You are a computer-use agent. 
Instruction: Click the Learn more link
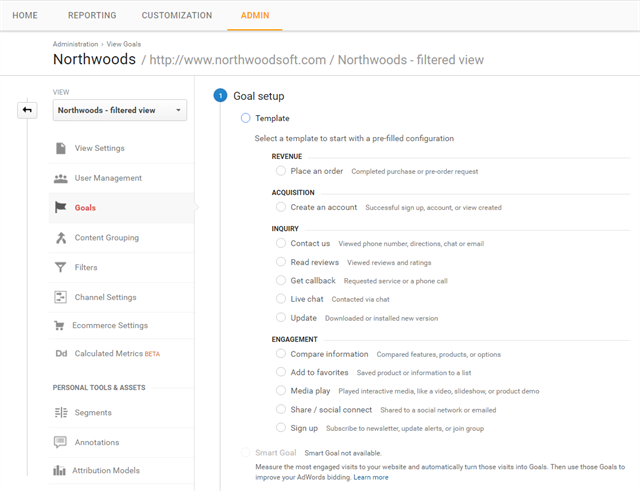[371, 477]
